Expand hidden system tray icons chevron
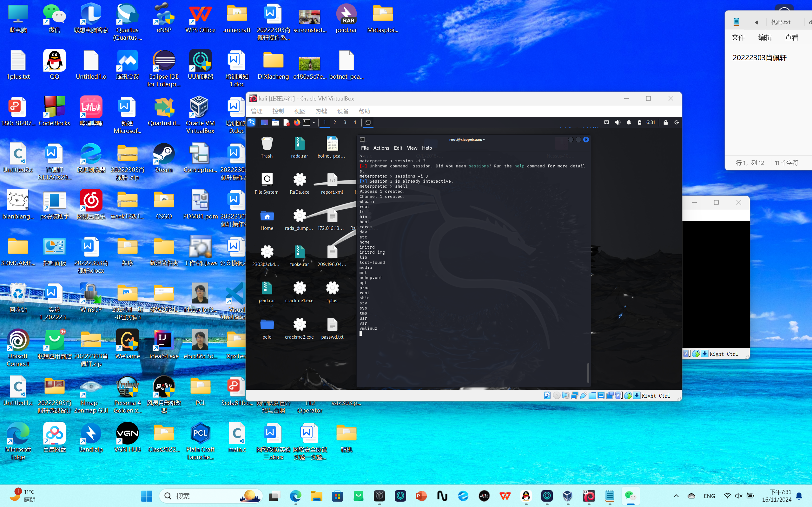Screen dimensions: 812x507 click(676, 496)
